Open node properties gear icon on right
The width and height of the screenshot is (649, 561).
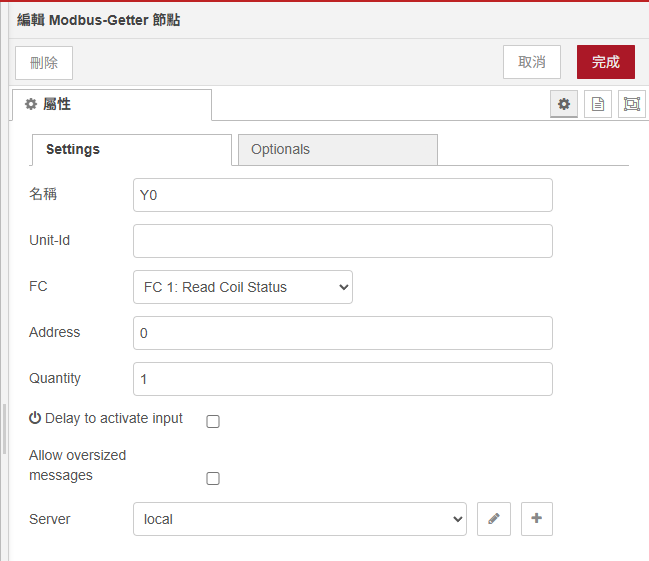tap(564, 104)
